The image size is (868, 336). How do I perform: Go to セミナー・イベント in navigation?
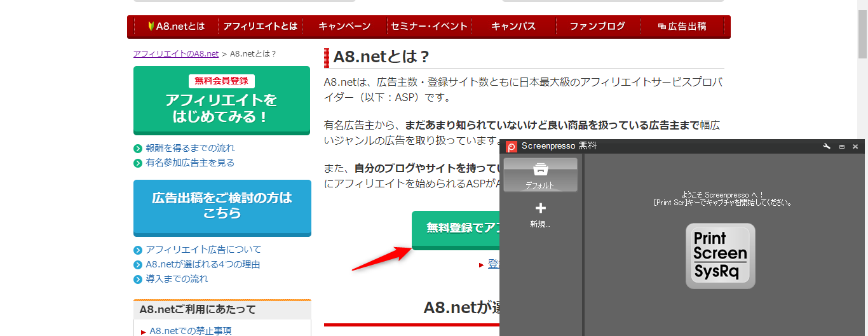429,27
